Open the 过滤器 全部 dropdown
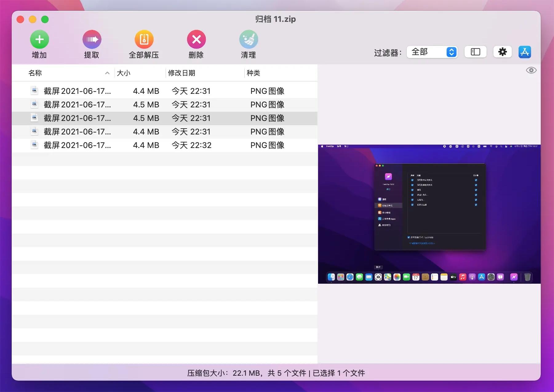Image resolution: width=554 pixels, height=392 pixels. [432, 52]
